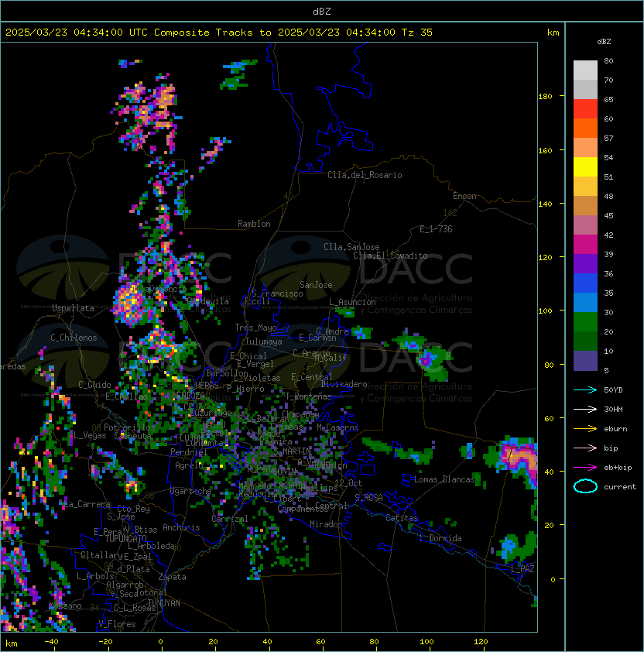Click the 'Tulumaya' place label

point(264,341)
